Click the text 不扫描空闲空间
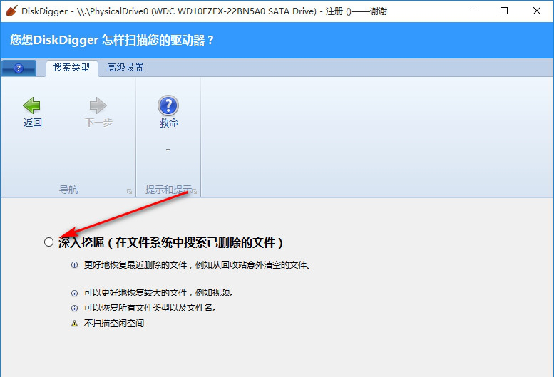Image resolution: width=554 pixels, height=392 pixels. [x=114, y=324]
